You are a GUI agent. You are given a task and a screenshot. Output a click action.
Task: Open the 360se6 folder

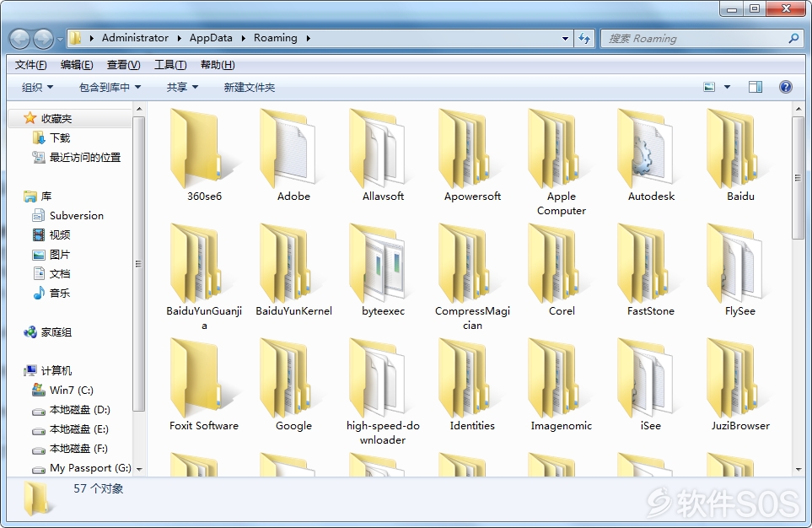point(204,155)
